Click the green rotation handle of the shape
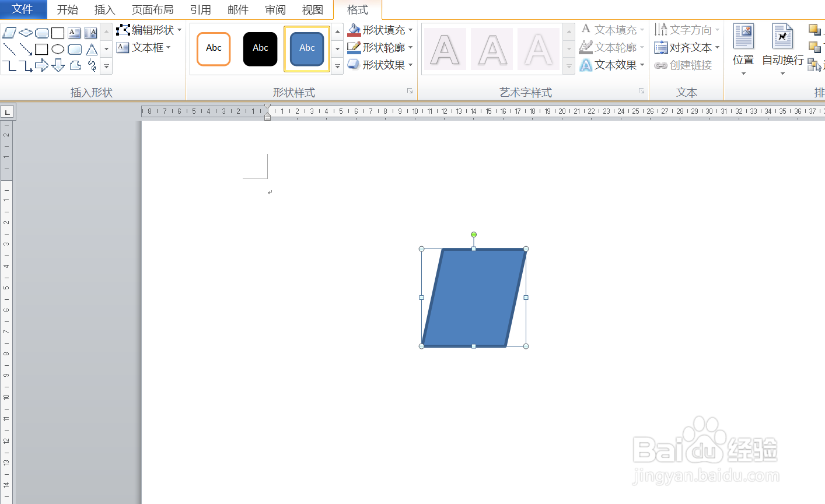The height and width of the screenshot is (504, 825). tap(474, 235)
